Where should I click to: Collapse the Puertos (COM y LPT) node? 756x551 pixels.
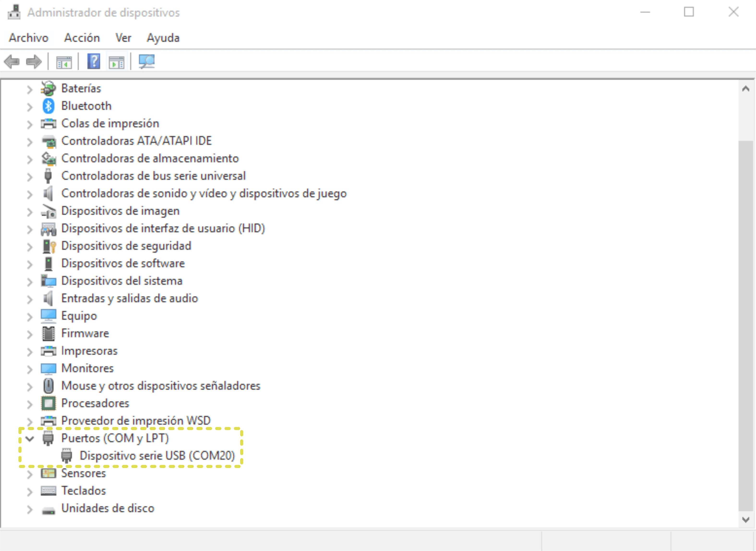[30, 439]
